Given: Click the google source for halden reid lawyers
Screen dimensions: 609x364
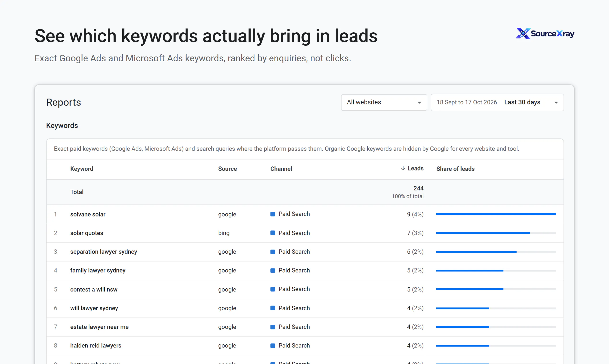Looking at the screenshot, I should point(227,346).
